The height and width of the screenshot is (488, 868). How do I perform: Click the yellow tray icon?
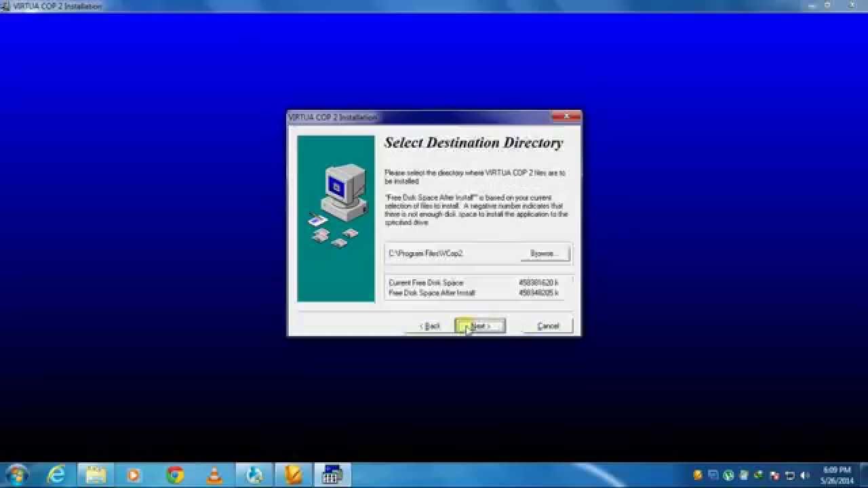tap(698, 475)
